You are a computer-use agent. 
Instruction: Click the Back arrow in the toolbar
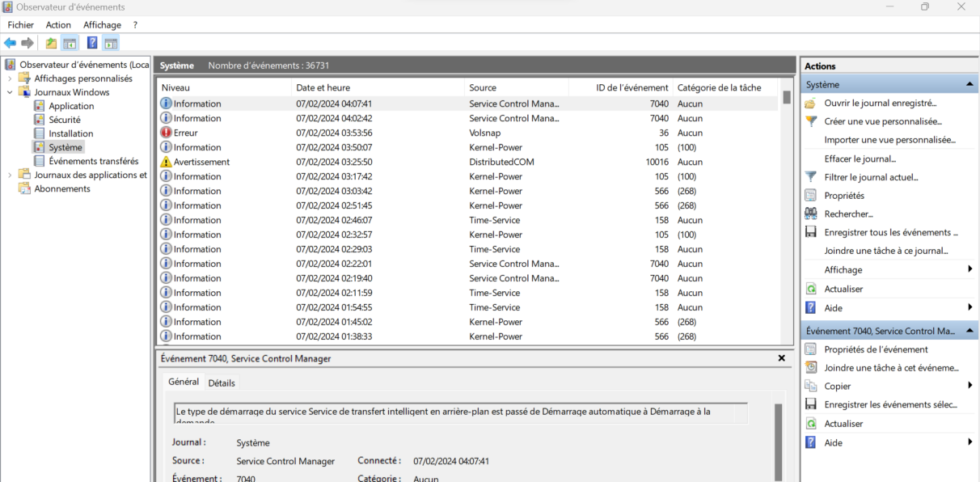pyautogui.click(x=10, y=43)
